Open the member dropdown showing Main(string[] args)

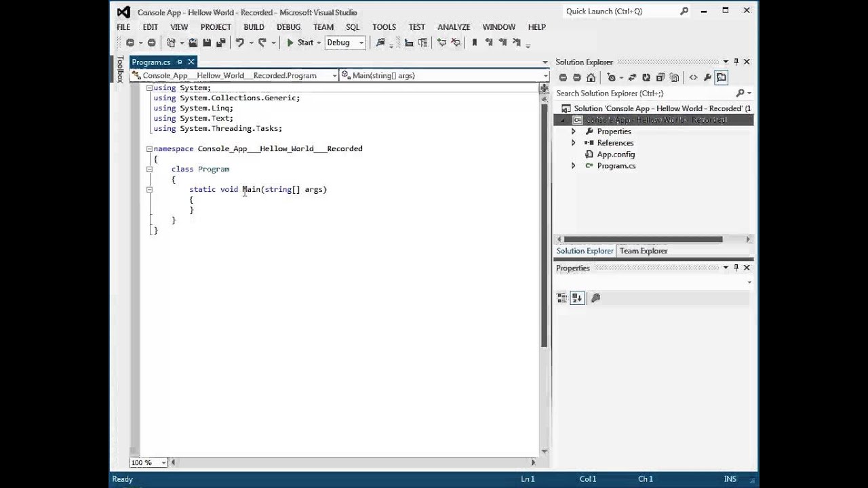tap(444, 75)
